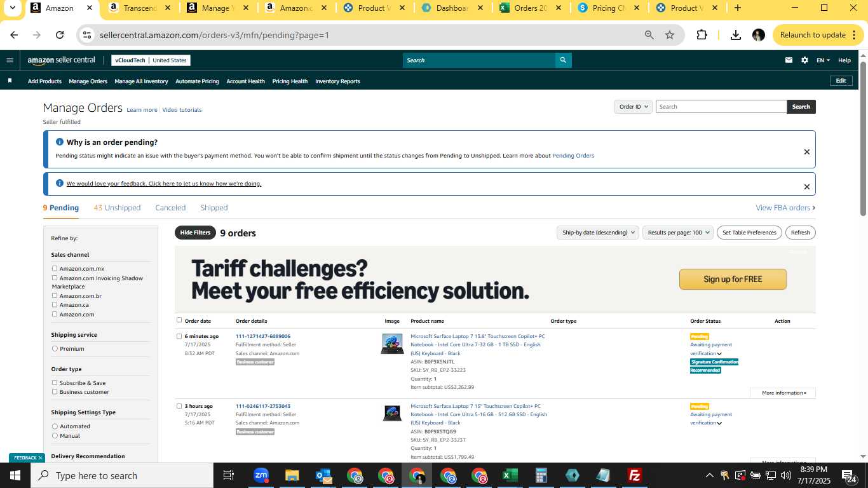Check the Amazon.com sales channel filter
Screen dimensions: 868x488
55,314
